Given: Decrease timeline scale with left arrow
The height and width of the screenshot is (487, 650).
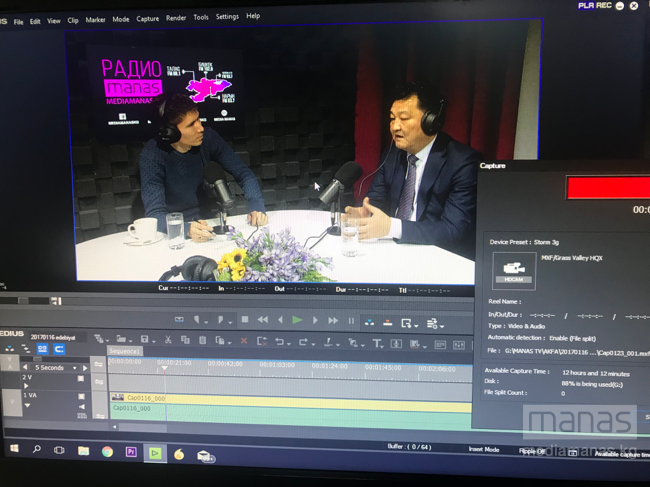Looking at the screenshot, I should (x=25, y=367).
